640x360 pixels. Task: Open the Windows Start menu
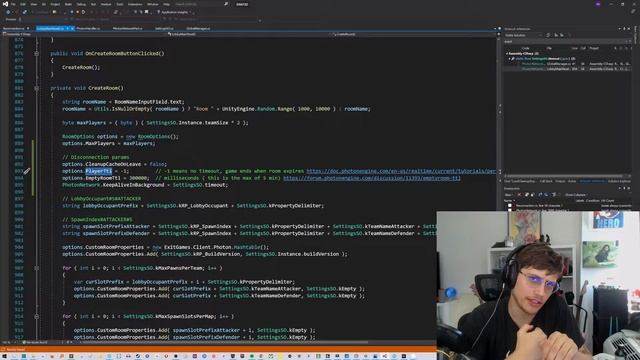[x=4, y=356]
